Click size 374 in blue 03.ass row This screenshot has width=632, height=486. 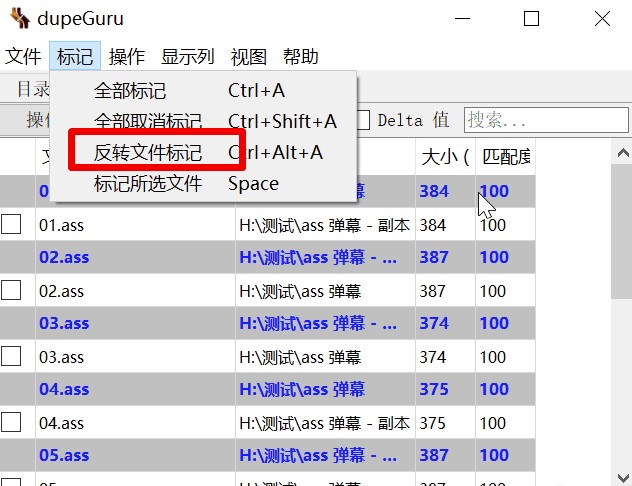point(434,324)
